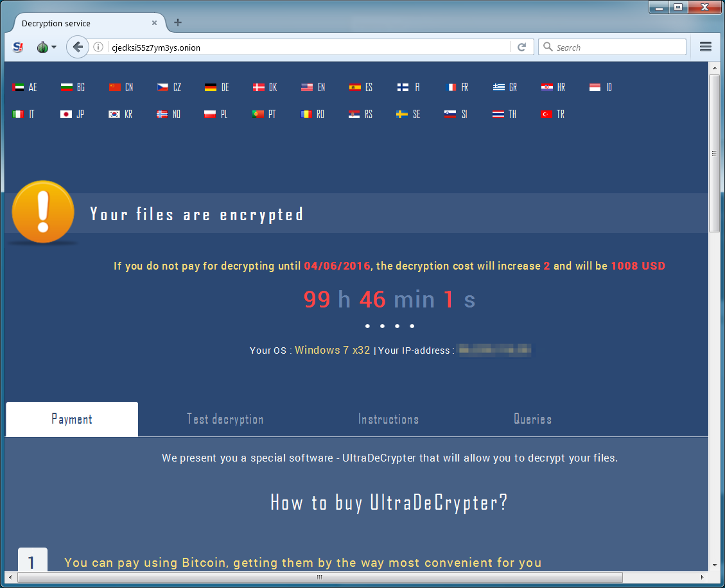This screenshot has width=725, height=588.
Task: Switch to the Instructions tab
Action: pyautogui.click(x=389, y=419)
